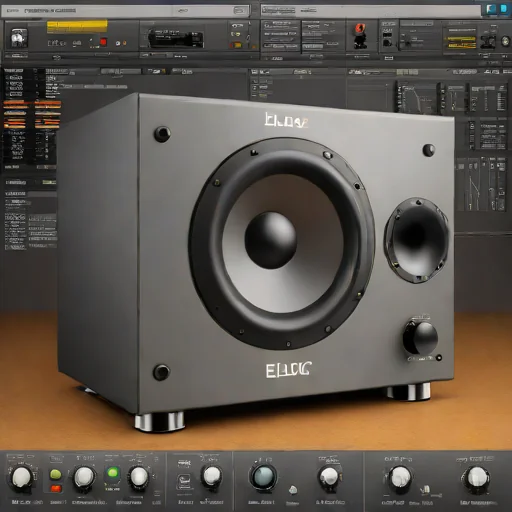
Task: Click the black volume knob on the speaker
Action: 420,338
